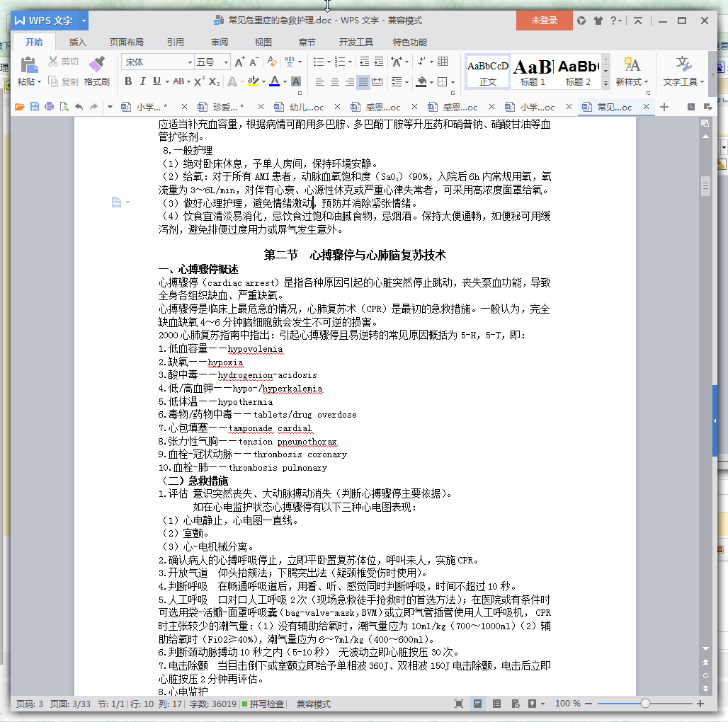
Task: Switch to outline view in status bar
Action: point(496,704)
